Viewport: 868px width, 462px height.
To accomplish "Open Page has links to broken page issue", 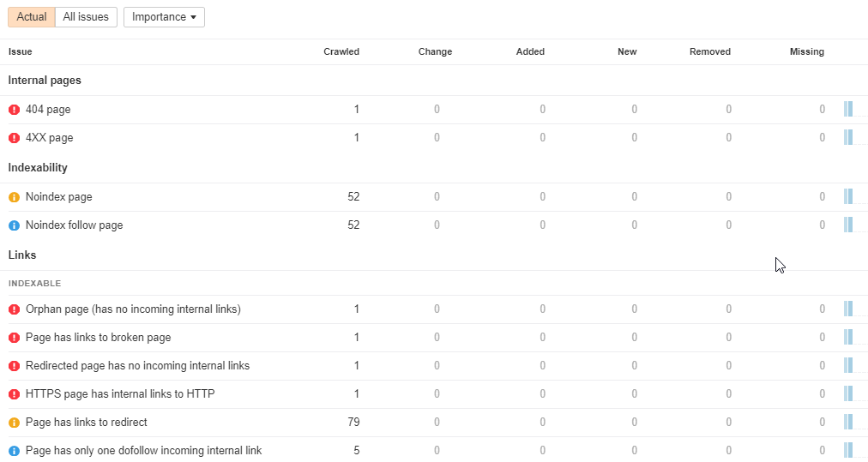I will click(x=98, y=338).
